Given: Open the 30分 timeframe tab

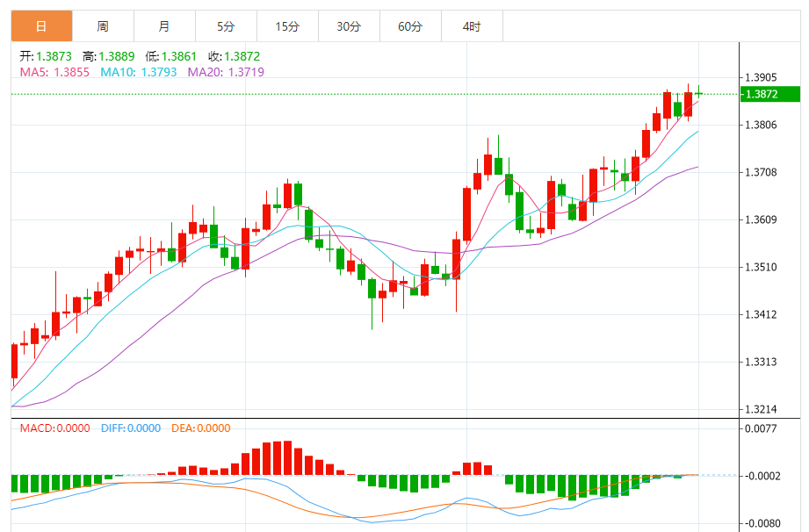Looking at the screenshot, I should [349, 26].
